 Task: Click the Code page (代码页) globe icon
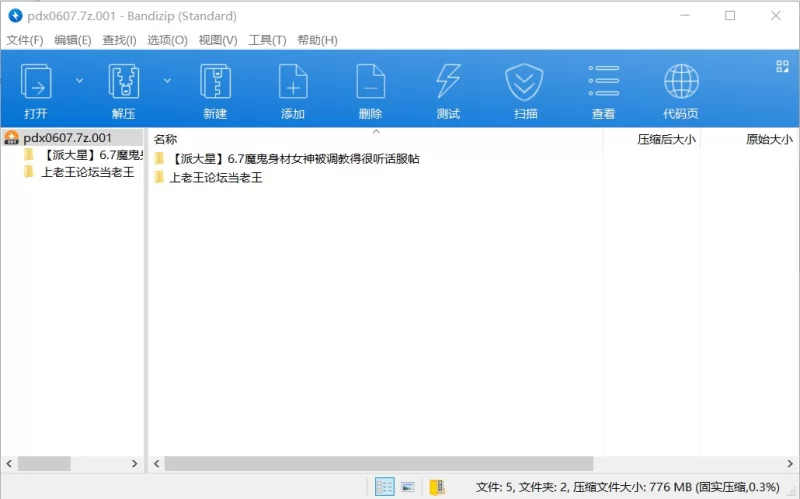pos(681,81)
